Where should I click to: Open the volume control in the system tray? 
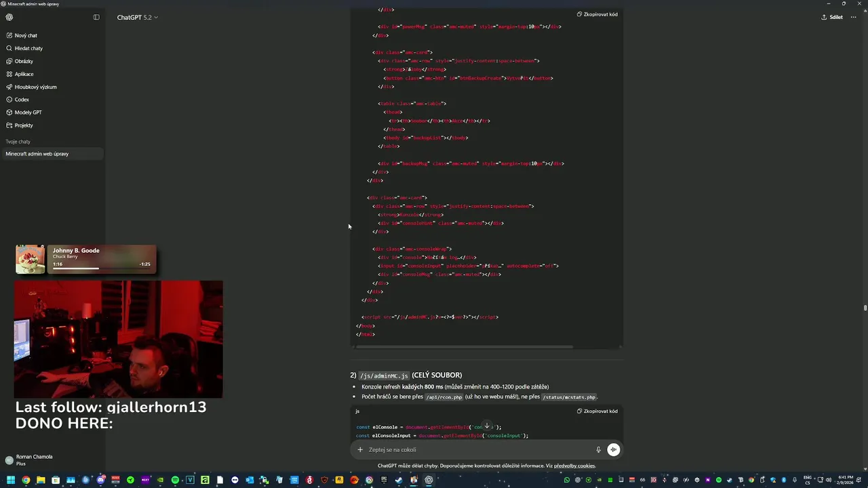pyautogui.click(x=829, y=479)
